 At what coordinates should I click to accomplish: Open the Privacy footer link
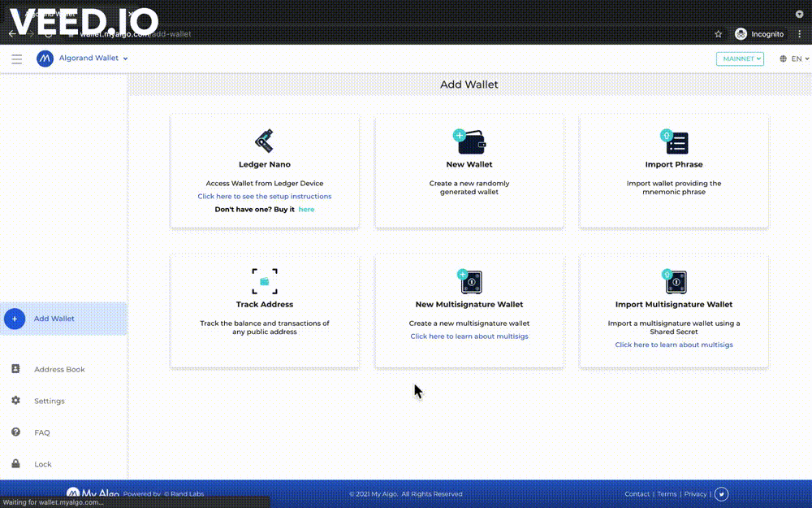click(696, 494)
